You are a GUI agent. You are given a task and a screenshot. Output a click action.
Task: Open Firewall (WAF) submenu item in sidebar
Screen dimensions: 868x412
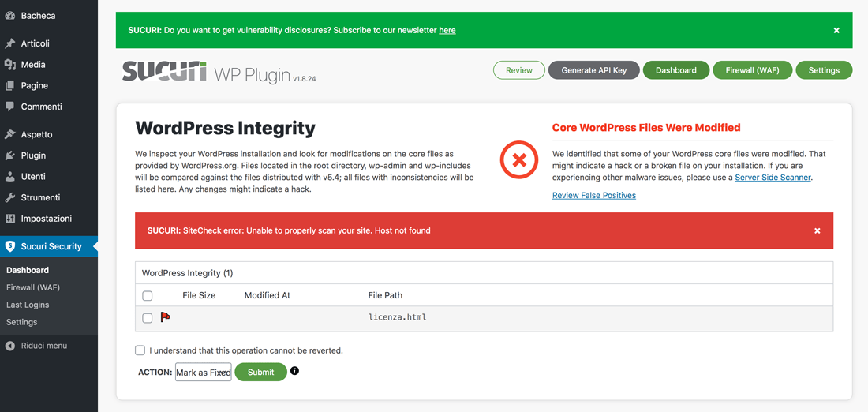(x=32, y=287)
